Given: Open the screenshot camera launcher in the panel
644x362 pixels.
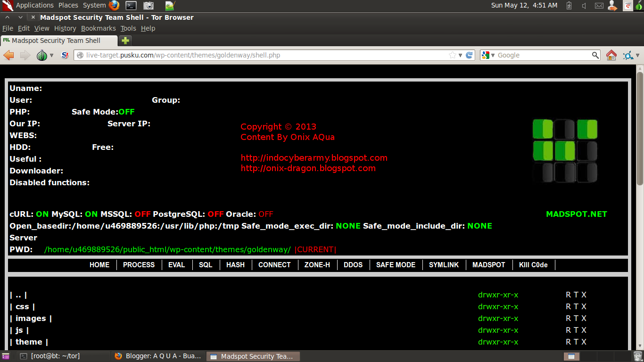Looking at the screenshot, I should point(149,5).
